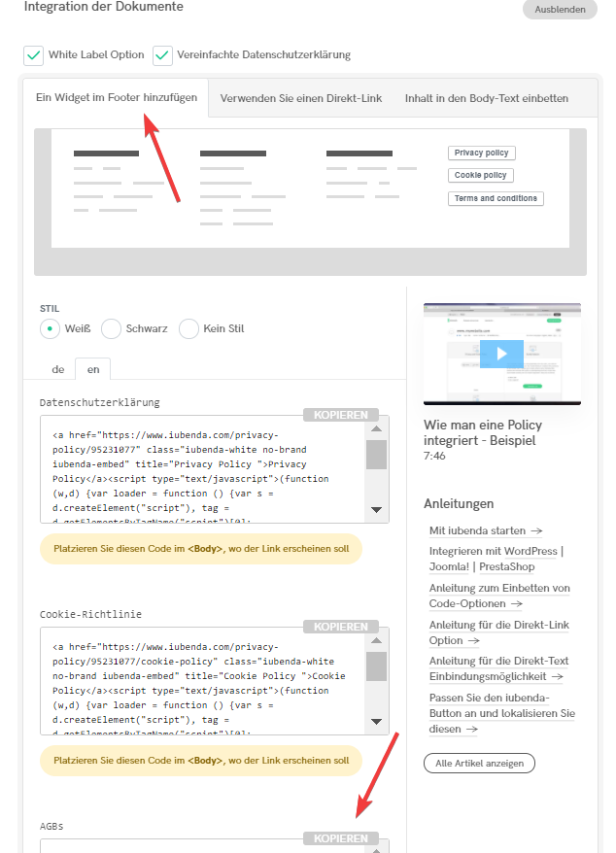Click scroll up arrow in Cookie-Richtlinie code box

(376, 638)
